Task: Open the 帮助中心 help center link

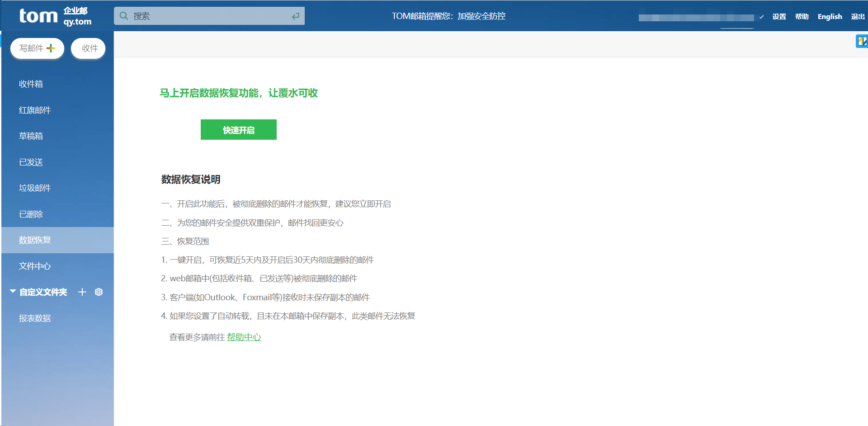Action: [x=244, y=337]
